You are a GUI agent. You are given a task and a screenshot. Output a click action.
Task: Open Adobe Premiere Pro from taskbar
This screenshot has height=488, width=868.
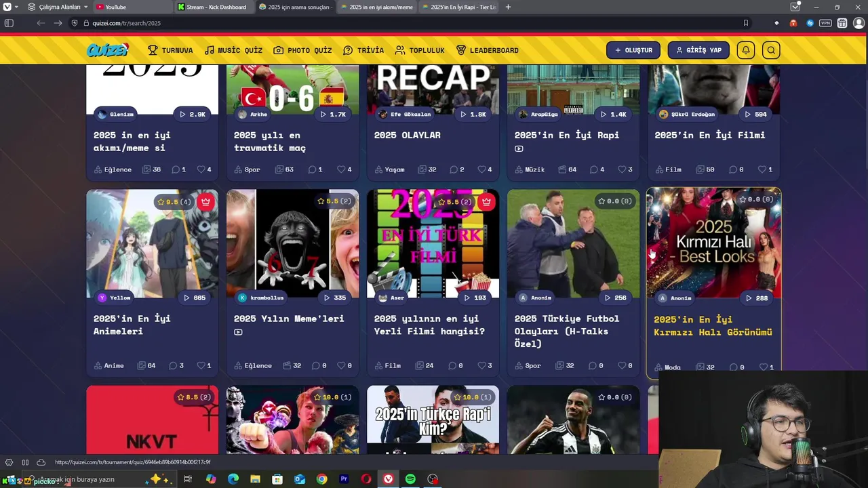click(344, 479)
